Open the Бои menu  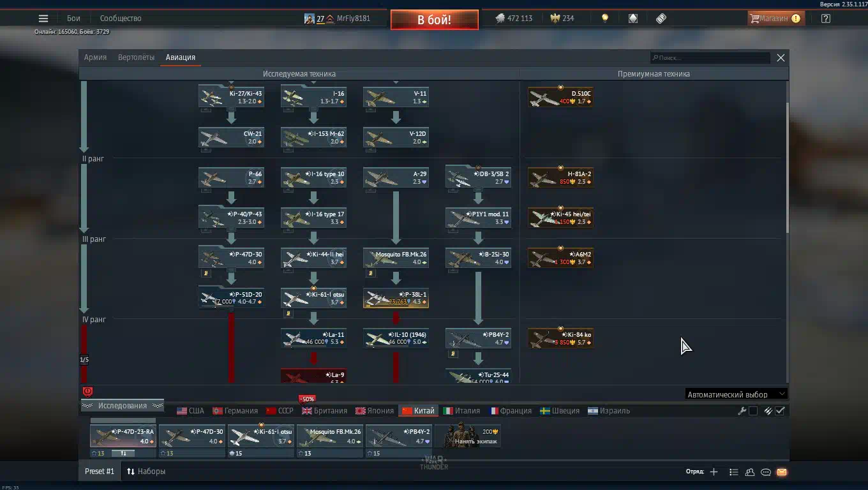tap(73, 19)
